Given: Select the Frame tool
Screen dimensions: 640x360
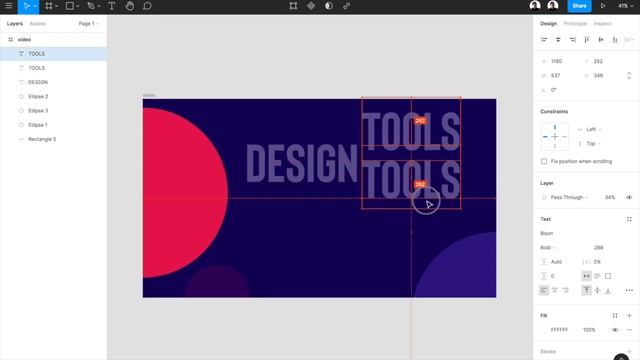Looking at the screenshot, I should (49, 6).
